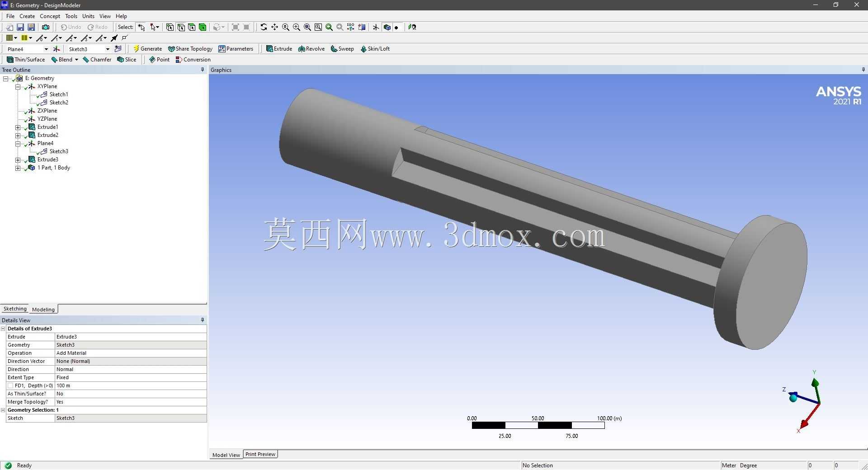This screenshot has width=868, height=470.
Task: Click the cyan ISO ball on the triad
Action: pos(793,398)
